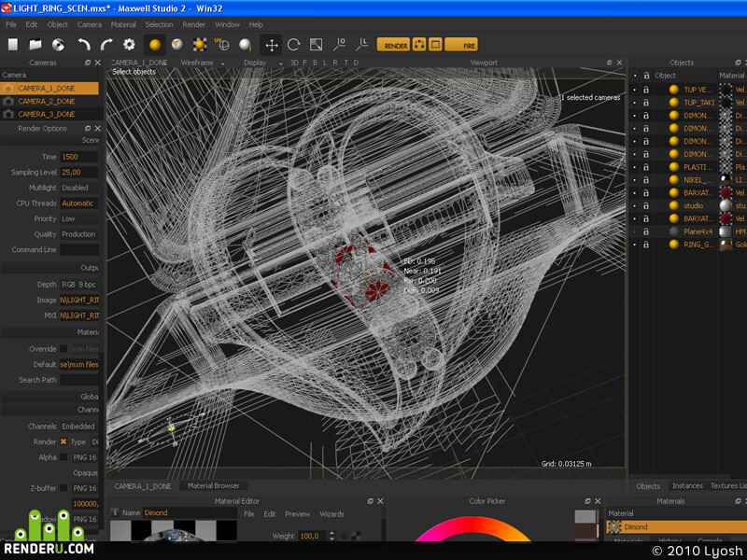Open the Display options dropdown
This screenshot has width=747, height=560.
[262, 63]
